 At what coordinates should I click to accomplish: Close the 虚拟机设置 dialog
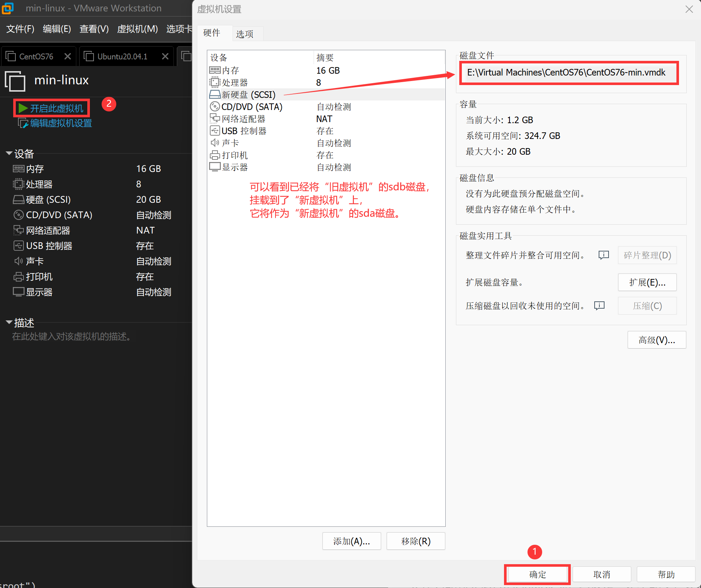pyautogui.click(x=689, y=10)
